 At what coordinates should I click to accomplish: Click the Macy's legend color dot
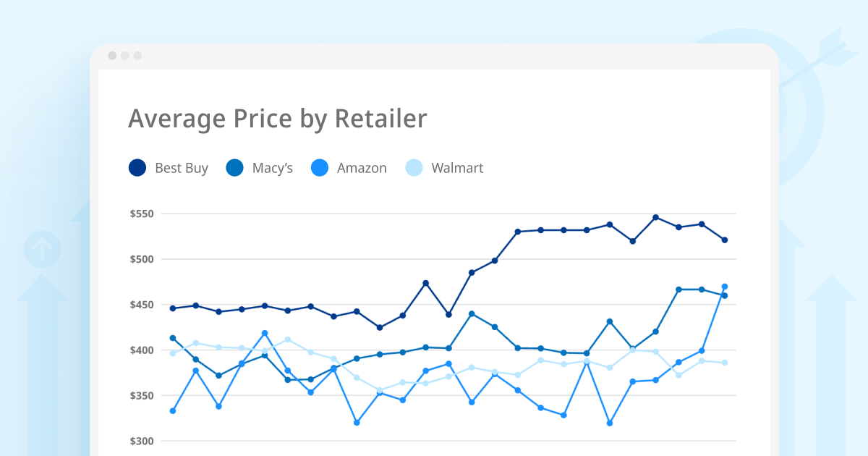234,168
